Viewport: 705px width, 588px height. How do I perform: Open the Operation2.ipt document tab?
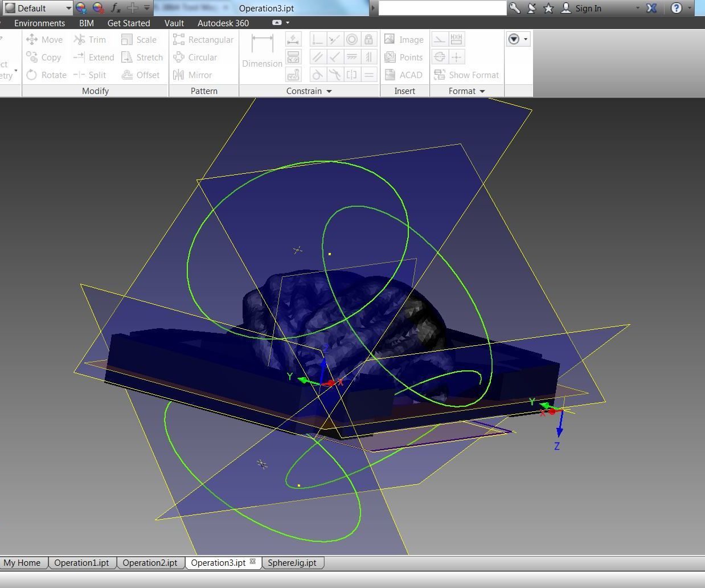[150, 562]
